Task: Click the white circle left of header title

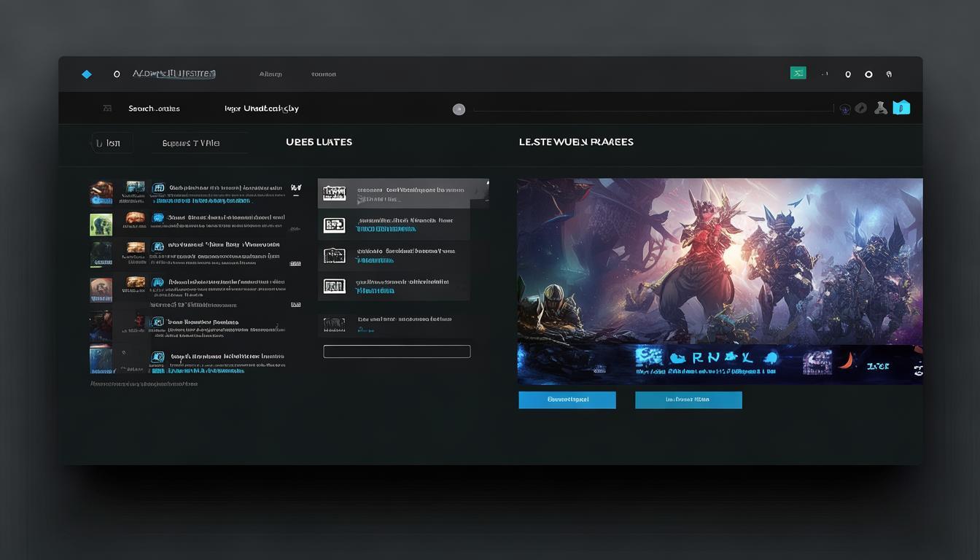Action: 117,74
